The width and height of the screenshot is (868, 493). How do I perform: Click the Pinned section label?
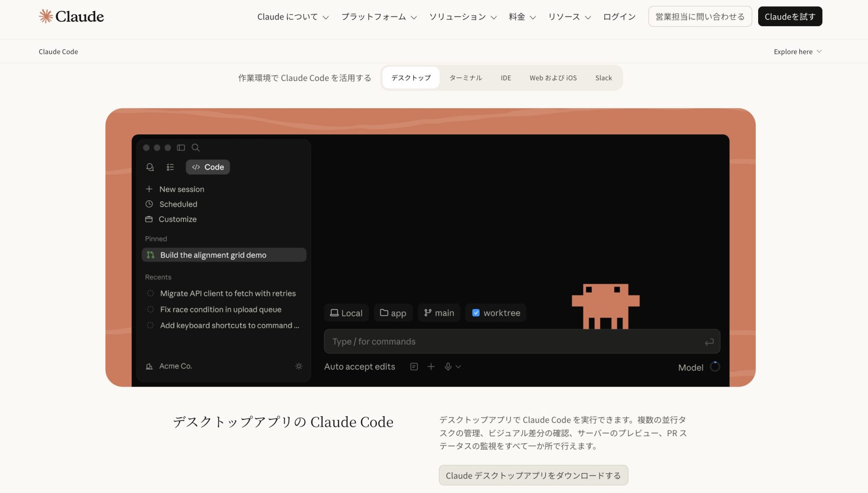pyautogui.click(x=156, y=239)
